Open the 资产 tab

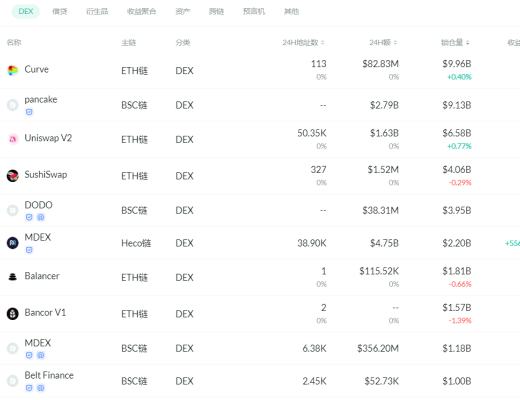183,12
